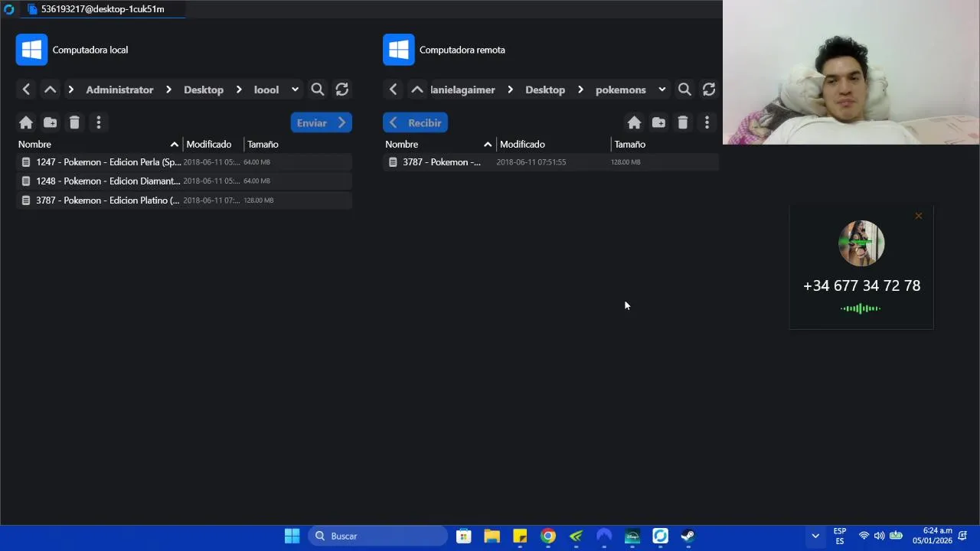Search files in remote computer panel

[x=684, y=90]
